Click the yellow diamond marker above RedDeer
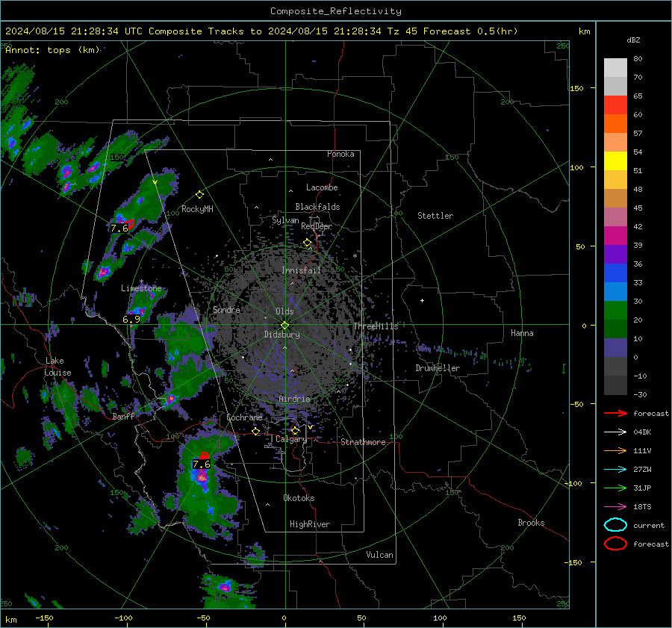Viewport: 672px width, 628px height. click(x=307, y=243)
